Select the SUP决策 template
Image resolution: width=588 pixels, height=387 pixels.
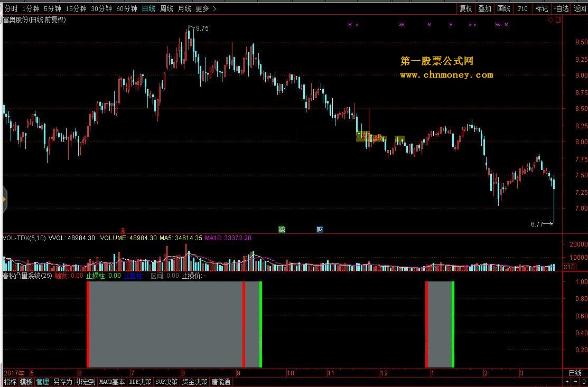(x=166, y=382)
